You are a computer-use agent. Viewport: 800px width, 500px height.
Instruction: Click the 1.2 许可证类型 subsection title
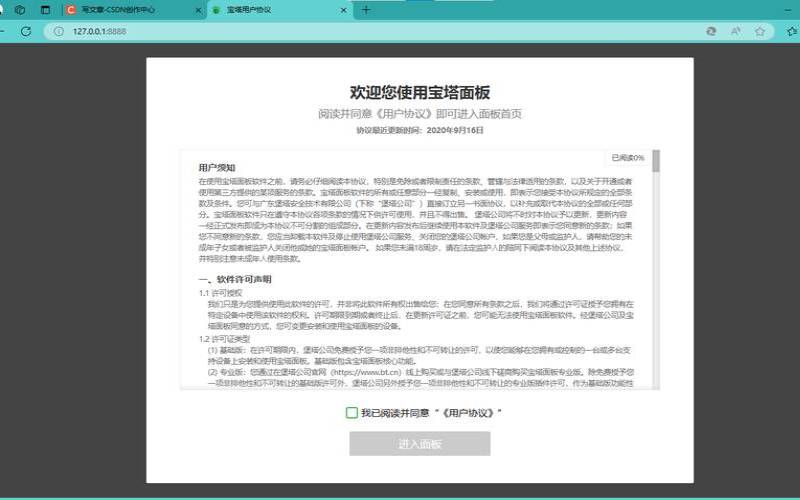point(224,339)
